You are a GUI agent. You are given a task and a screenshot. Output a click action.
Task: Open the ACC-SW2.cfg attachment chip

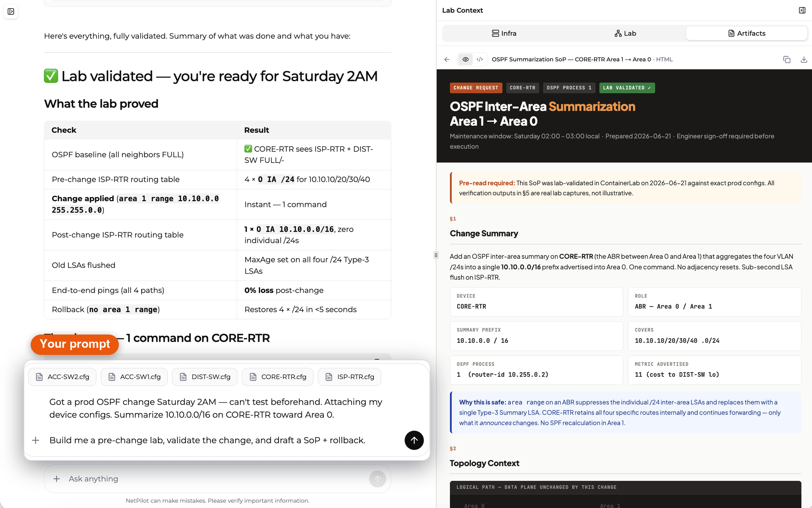click(x=62, y=377)
